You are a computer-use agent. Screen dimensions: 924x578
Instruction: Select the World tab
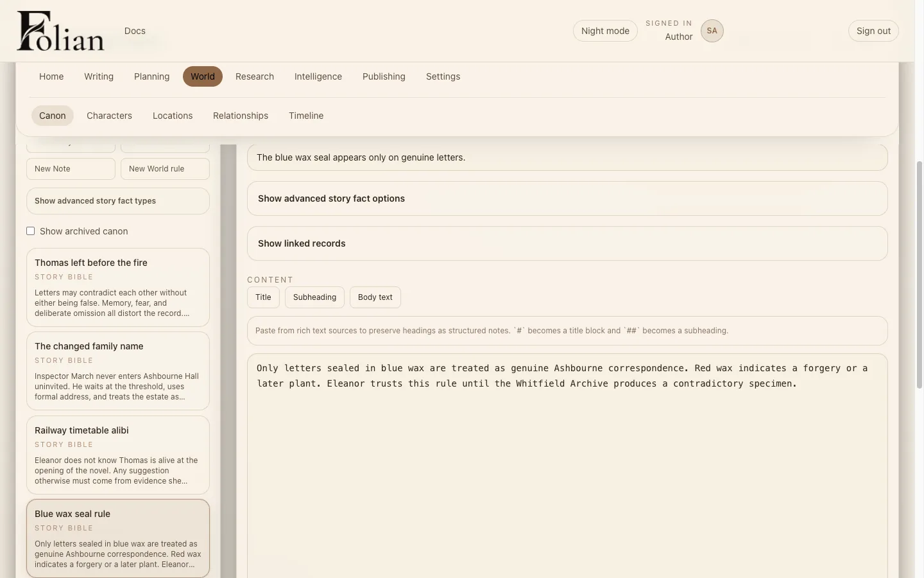[x=203, y=76]
